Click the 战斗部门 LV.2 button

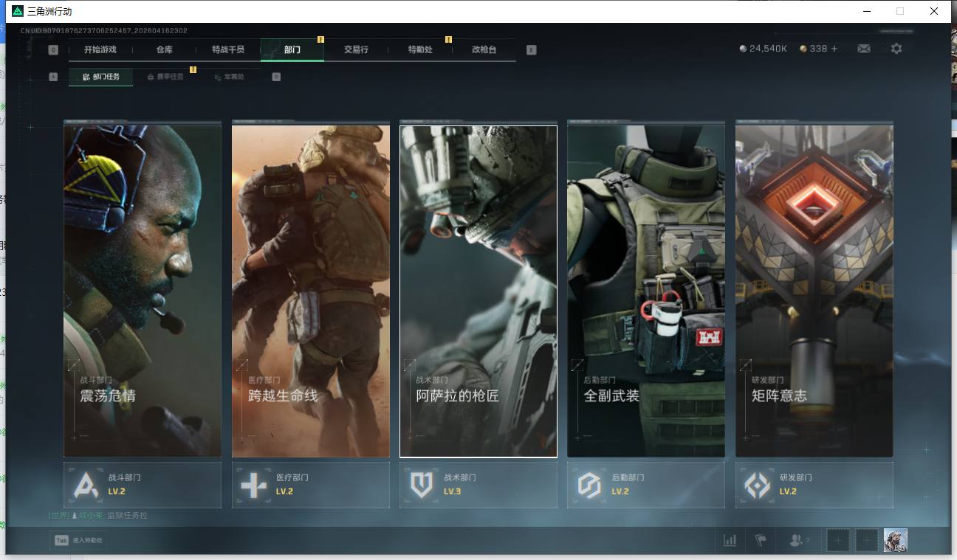point(143,485)
